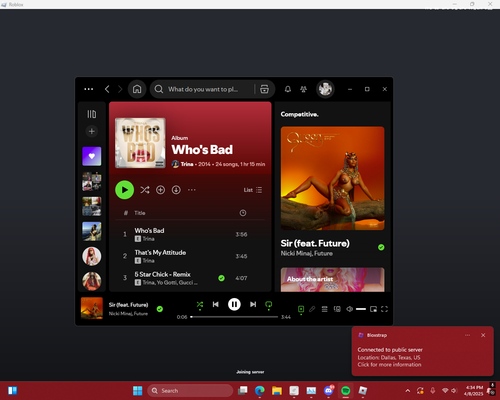Toggle shuffle in the player bar
The image size is (500, 400).
[200, 304]
